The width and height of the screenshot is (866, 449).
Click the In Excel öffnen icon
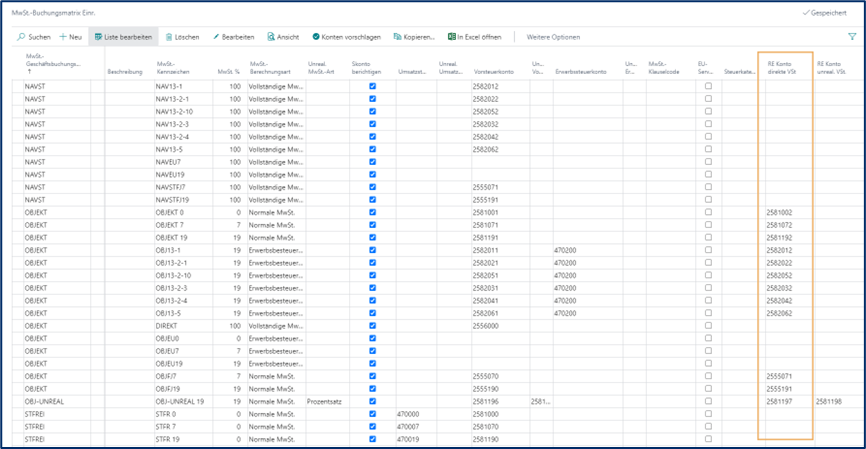pos(452,37)
